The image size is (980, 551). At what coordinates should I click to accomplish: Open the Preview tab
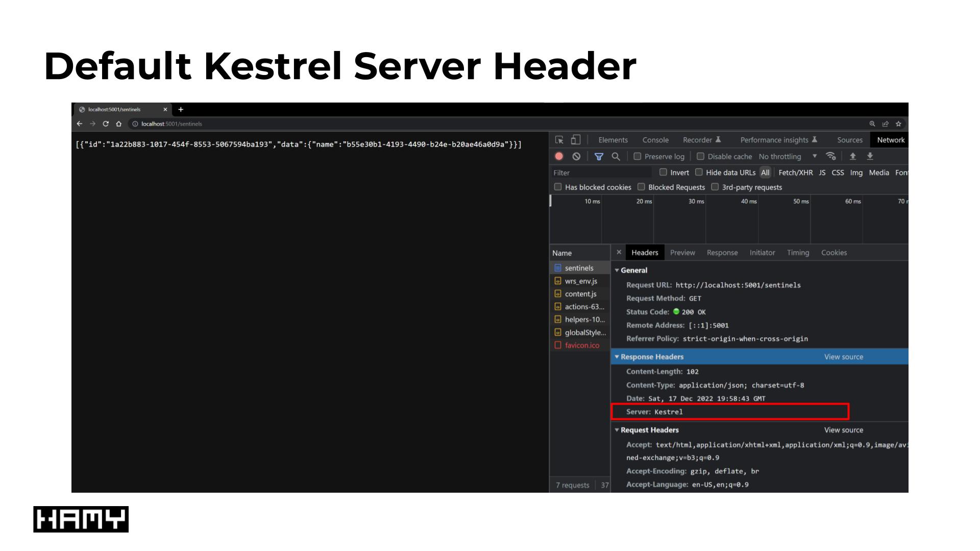pos(682,253)
